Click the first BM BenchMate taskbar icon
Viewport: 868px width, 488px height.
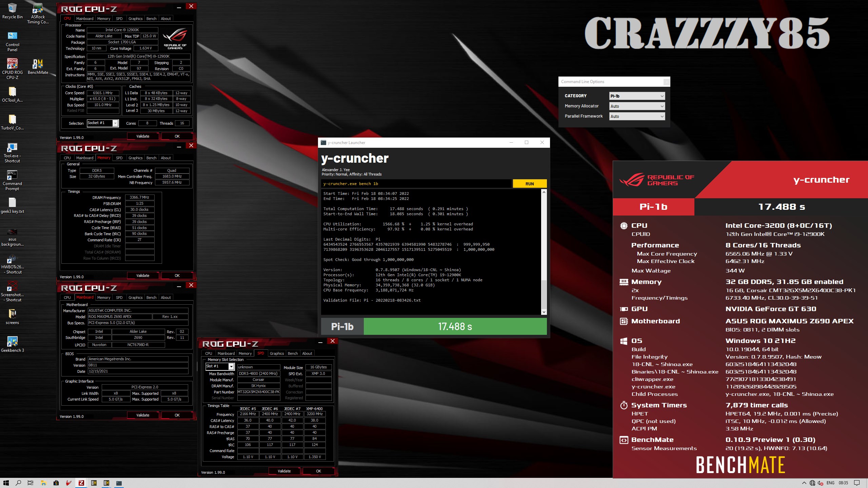94,483
